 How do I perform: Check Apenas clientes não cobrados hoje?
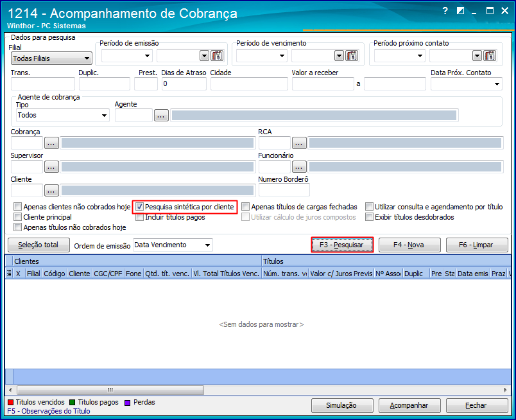point(17,207)
